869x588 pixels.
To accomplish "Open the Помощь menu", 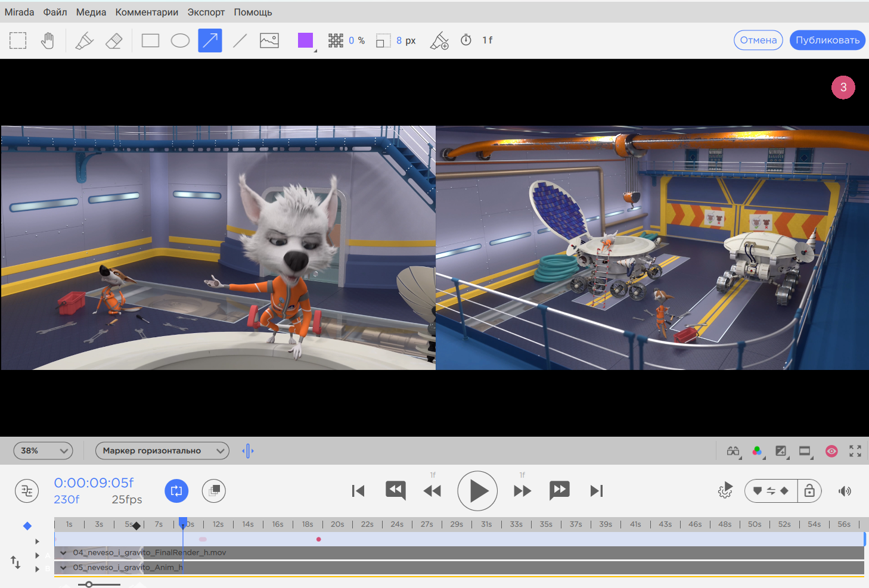I will click(x=253, y=12).
